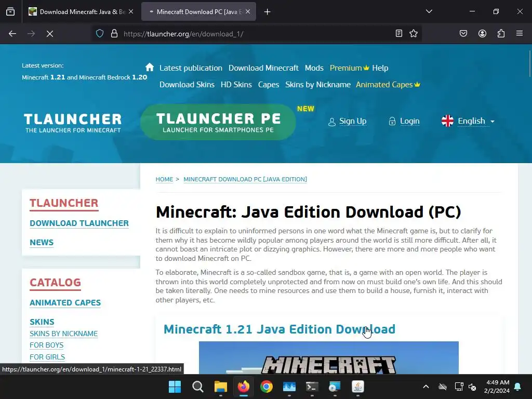Open system monitor app in taskbar
Viewport: 532px width, 399px height.
click(x=289, y=387)
